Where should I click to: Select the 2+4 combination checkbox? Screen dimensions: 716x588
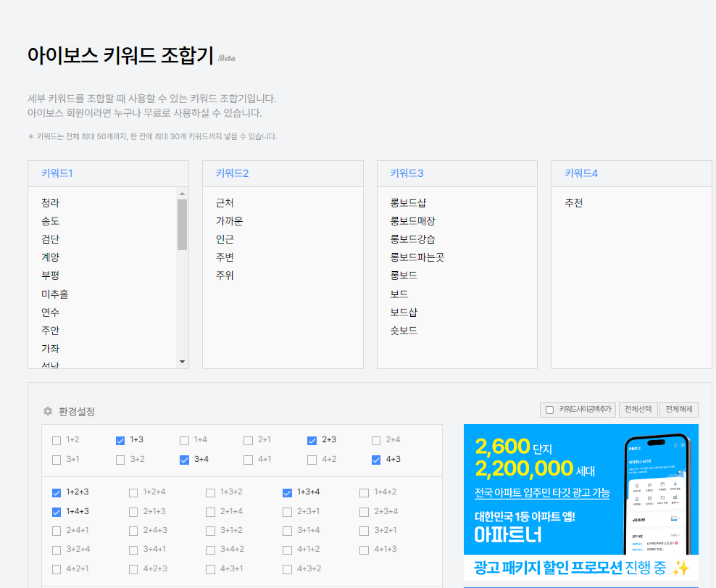pyautogui.click(x=376, y=440)
